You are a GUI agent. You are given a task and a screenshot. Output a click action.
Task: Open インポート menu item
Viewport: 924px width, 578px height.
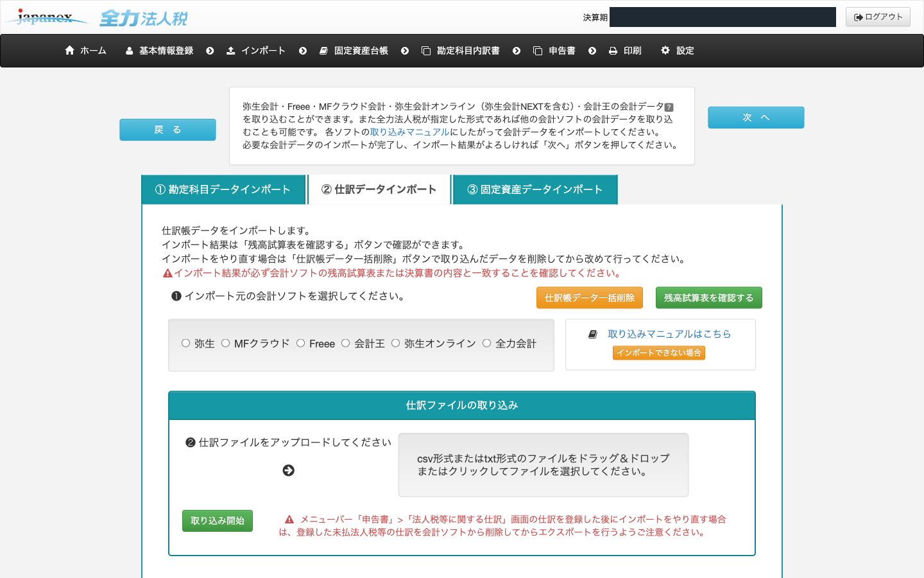point(256,51)
